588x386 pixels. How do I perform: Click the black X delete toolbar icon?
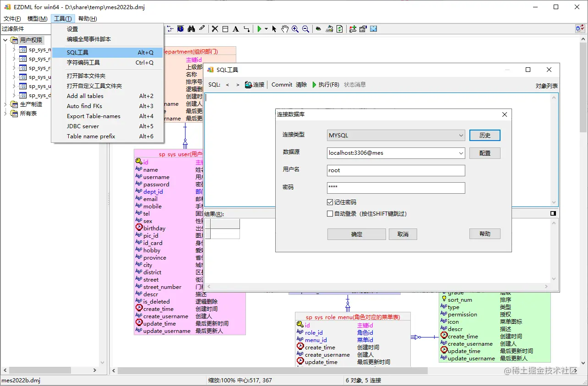click(x=215, y=29)
